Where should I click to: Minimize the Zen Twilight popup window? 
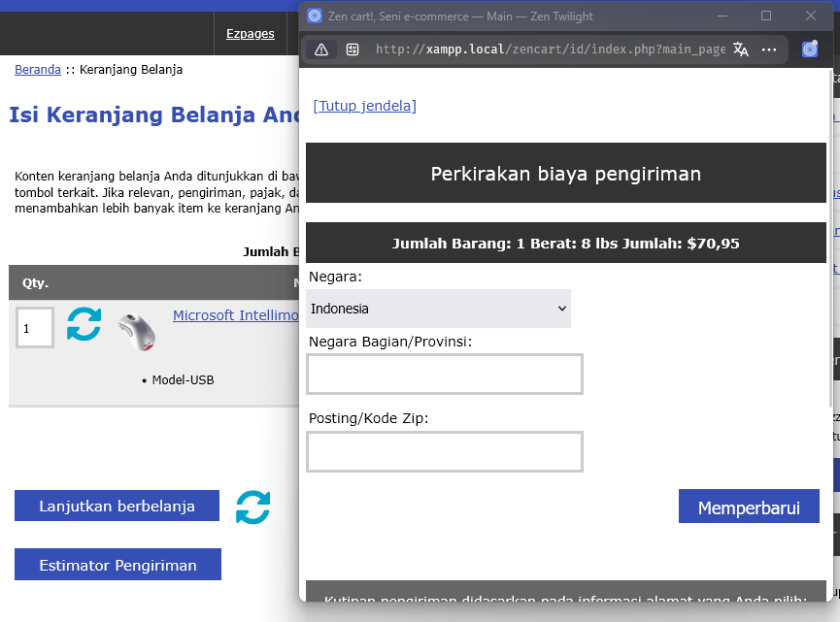click(x=722, y=16)
